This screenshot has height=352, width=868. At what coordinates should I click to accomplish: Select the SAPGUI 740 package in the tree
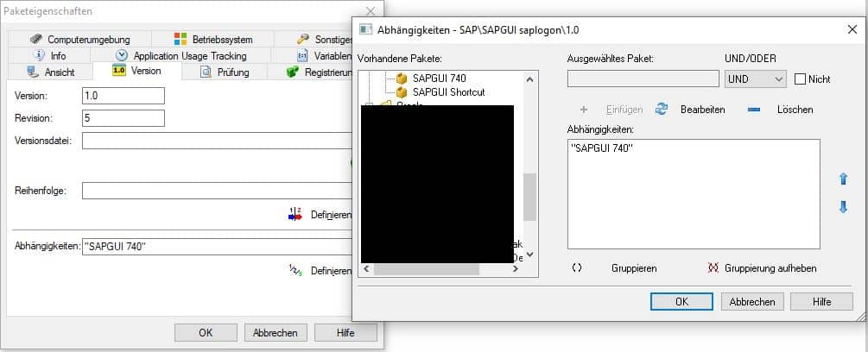coord(440,78)
